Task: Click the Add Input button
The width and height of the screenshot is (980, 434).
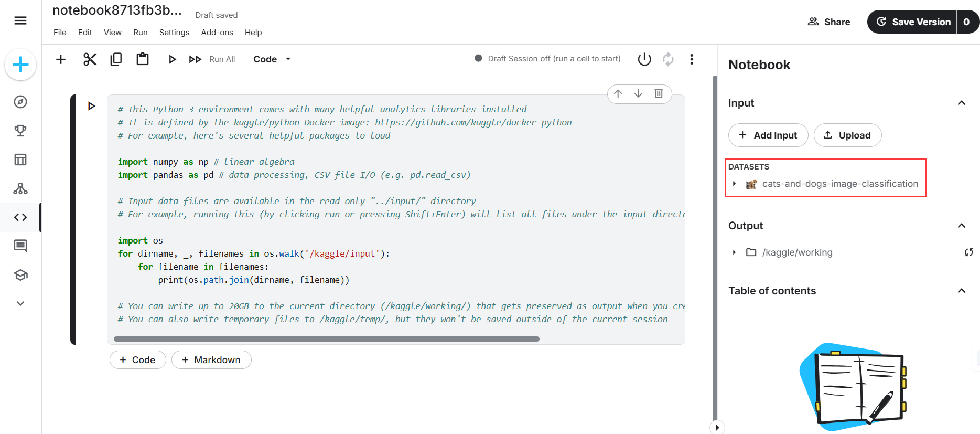Action: point(768,135)
